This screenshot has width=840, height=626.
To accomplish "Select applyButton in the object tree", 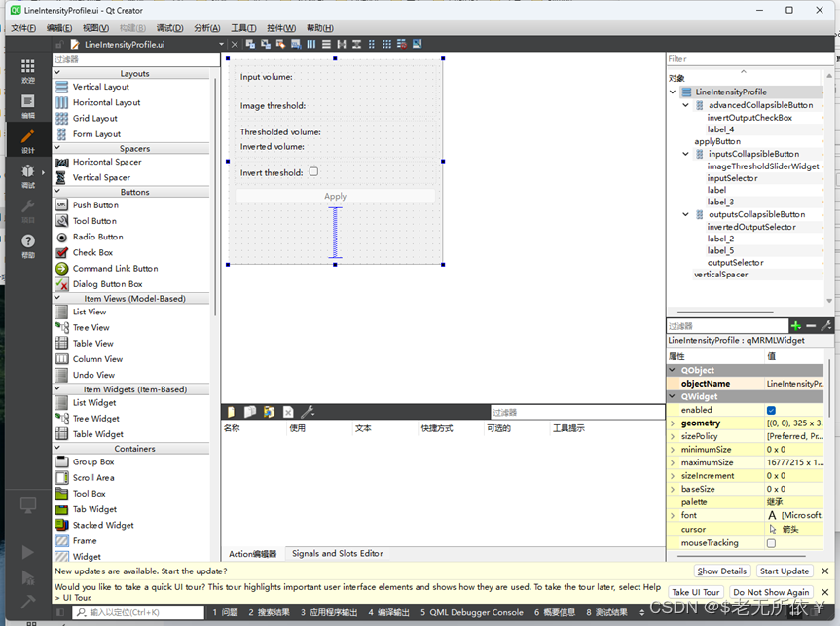I will (717, 141).
